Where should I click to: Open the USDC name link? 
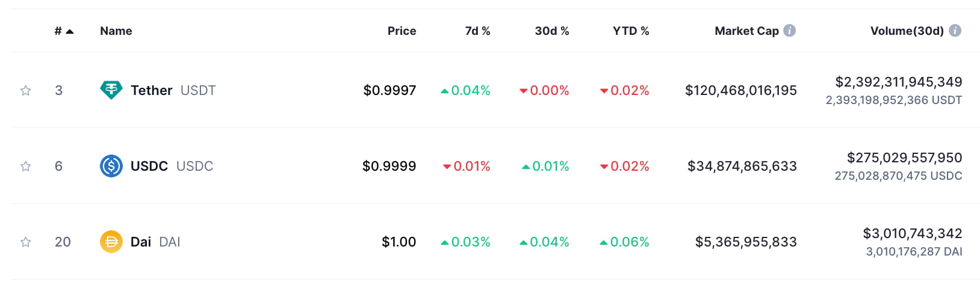tap(149, 166)
